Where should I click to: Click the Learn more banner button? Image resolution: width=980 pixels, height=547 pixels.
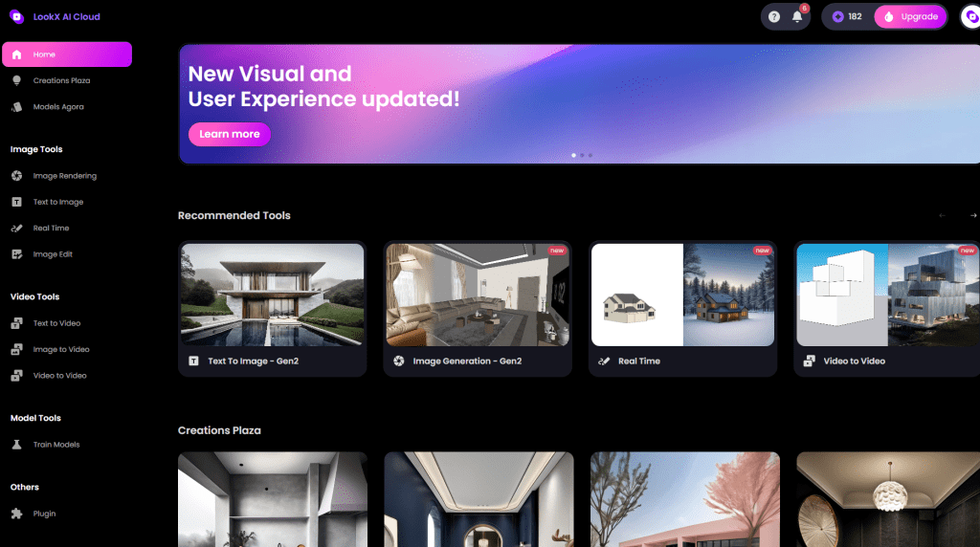pyautogui.click(x=230, y=134)
